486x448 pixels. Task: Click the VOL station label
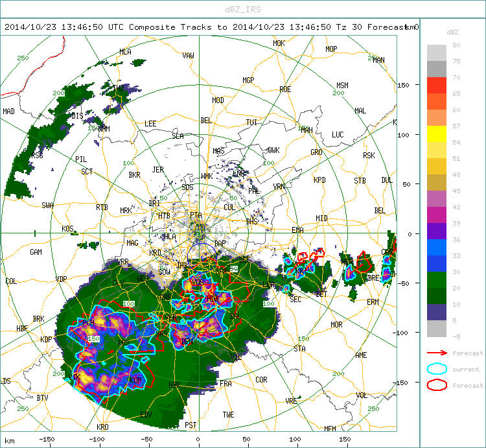tap(362, 395)
